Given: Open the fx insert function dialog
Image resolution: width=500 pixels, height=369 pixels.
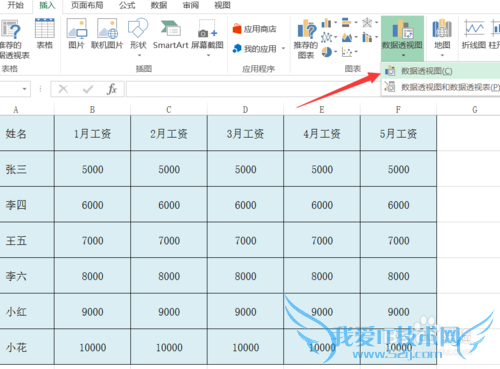Looking at the screenshot, I should coord(112,89).
